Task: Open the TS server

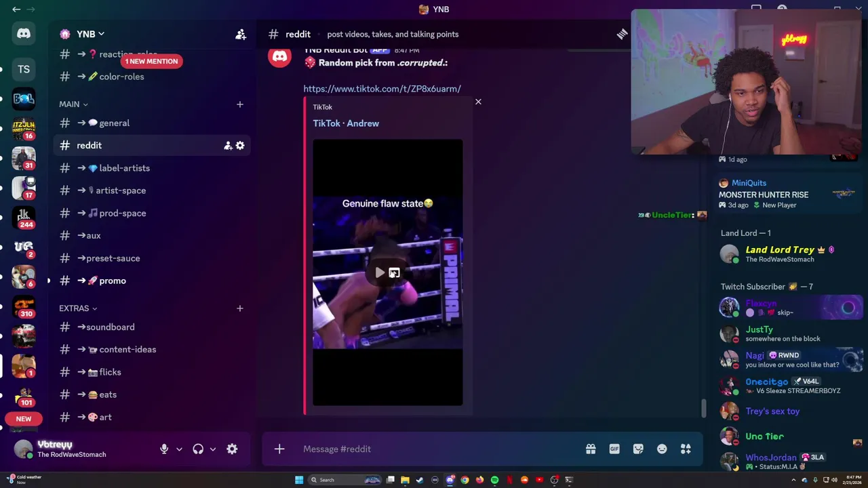Action: (24, 69)
